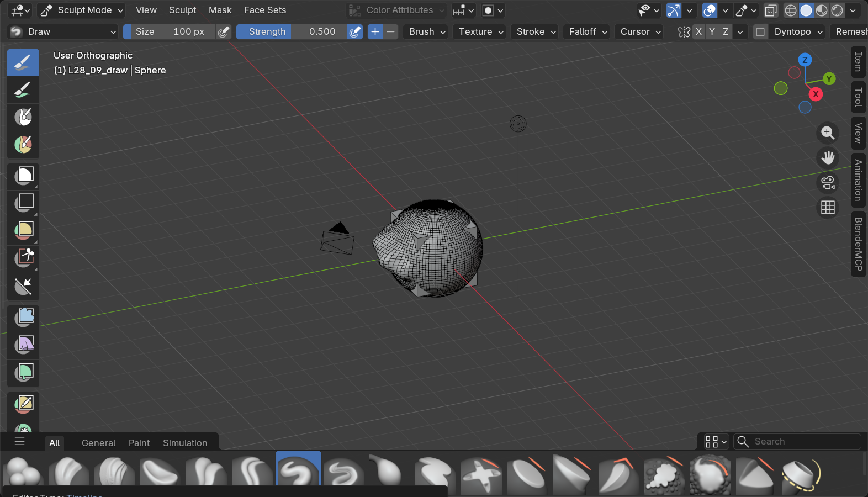Image resolution: width=868 pixels, height=497 pixels.
Task: Switch to Simulation brush catalog tab
Action: (185, 443)
